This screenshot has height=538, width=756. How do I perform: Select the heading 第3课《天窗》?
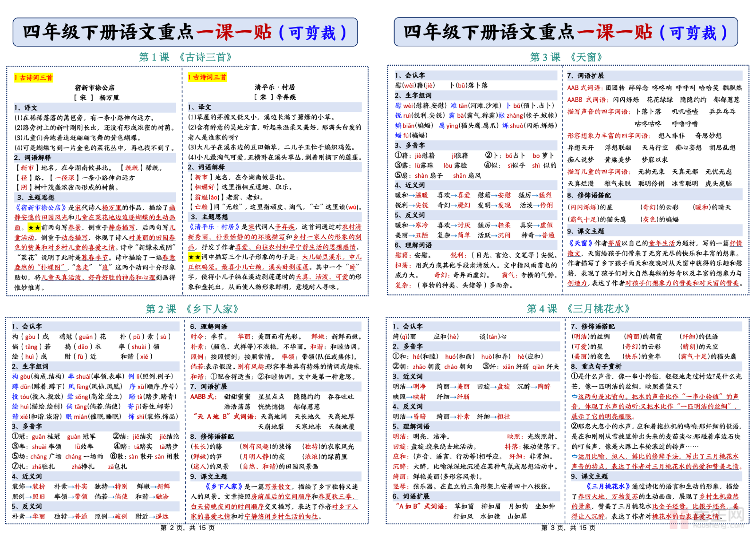click(x=566, y=57)
